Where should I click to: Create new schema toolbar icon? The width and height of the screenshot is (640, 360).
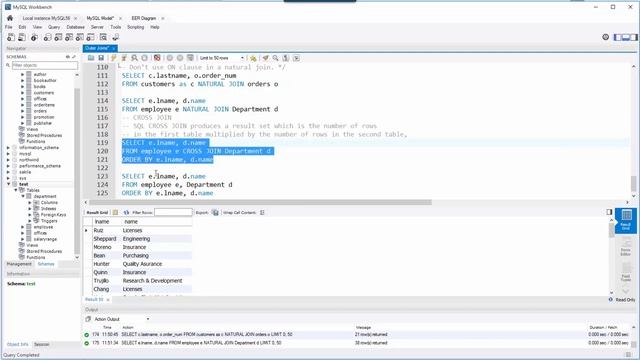tap(47, 37)
